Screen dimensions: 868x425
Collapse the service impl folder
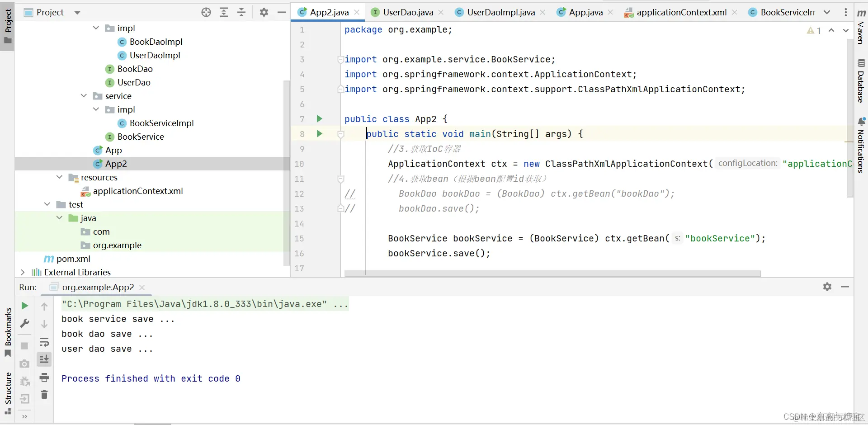coord(96,109)
